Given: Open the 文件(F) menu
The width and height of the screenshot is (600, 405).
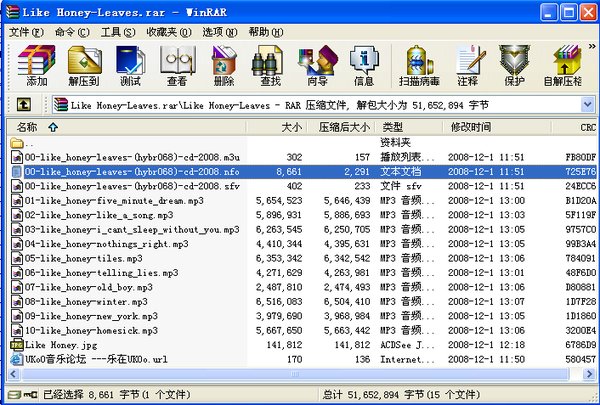Looking at the screenshot, I should (26, 32).
